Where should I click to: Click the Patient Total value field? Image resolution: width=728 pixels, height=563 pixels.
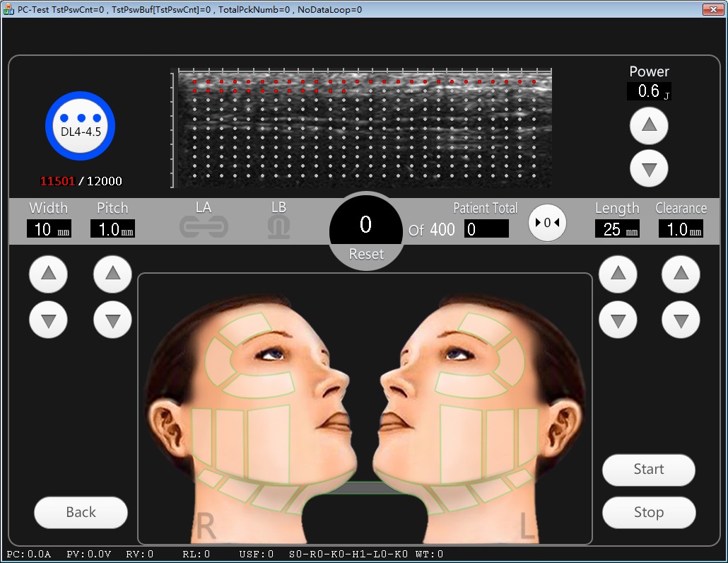coord(486,229)
